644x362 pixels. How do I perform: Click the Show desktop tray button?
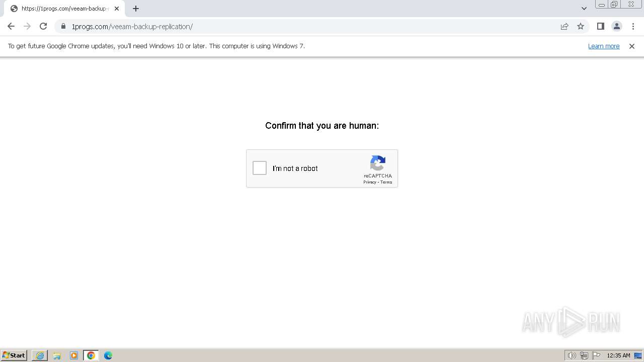coord(638,355)
